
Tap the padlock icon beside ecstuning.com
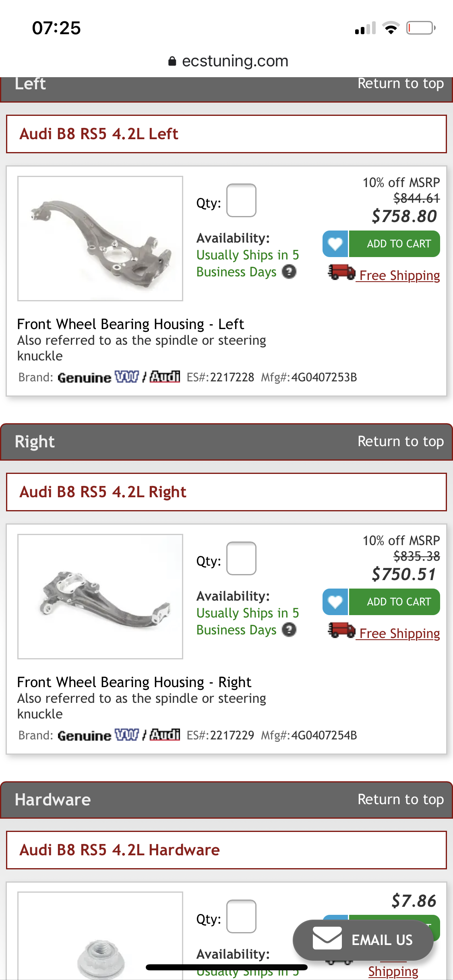coord(172,61)
